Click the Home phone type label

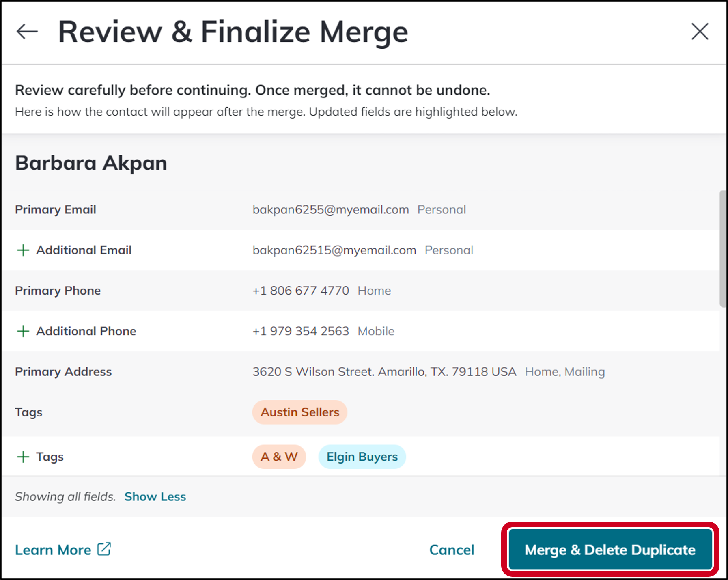point(374,291)
